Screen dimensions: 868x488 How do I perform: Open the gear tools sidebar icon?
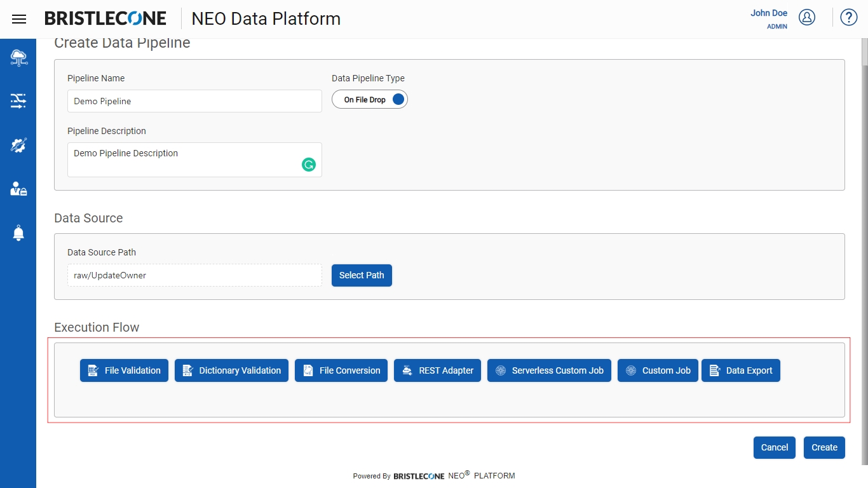[18, 146]
